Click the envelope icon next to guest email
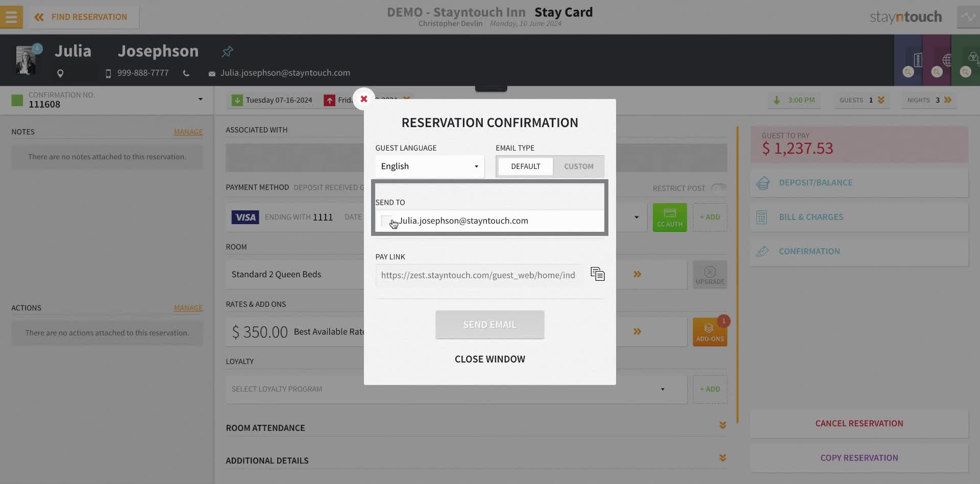The height and width of the screenshot is (484, 980). (212, 74)
